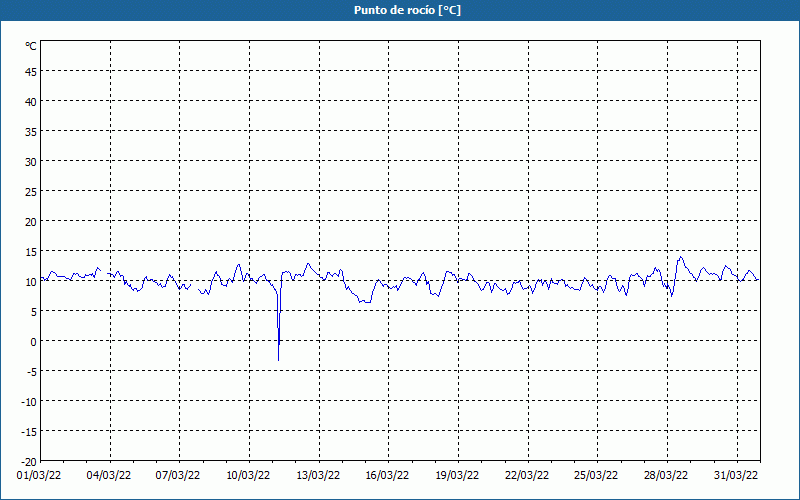Viewport: 800px width, 500px height.
Task: Click the 07/03/22 date label
Action: [178, 476]
